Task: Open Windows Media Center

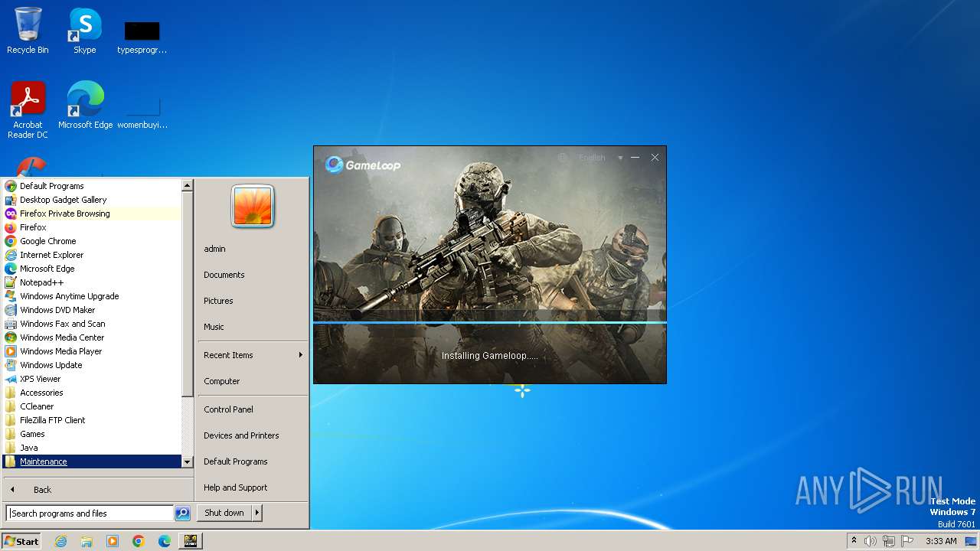Action: (x=92, y=337)
